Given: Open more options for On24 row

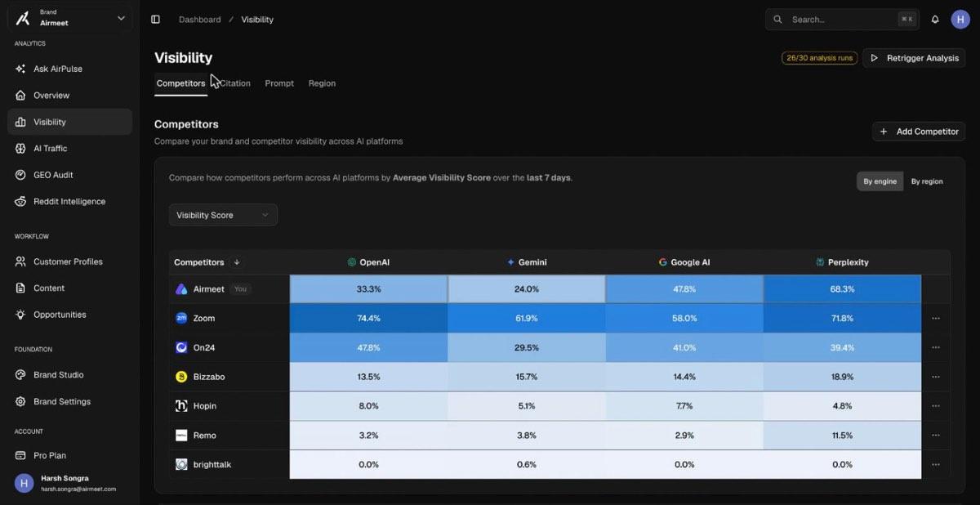Looking at the screenshot, I should (936, 347).
